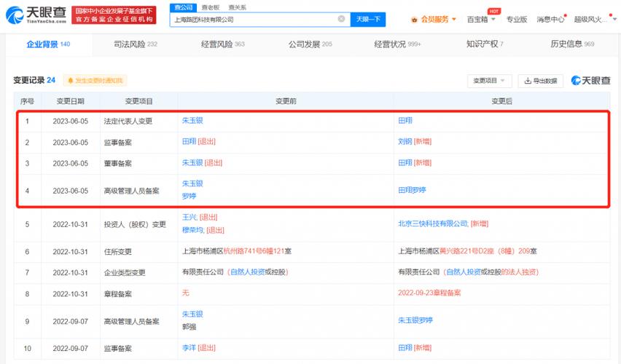Open 穆荣均 link in row 5
The image size is (621, 364).
tap(192, 230)
